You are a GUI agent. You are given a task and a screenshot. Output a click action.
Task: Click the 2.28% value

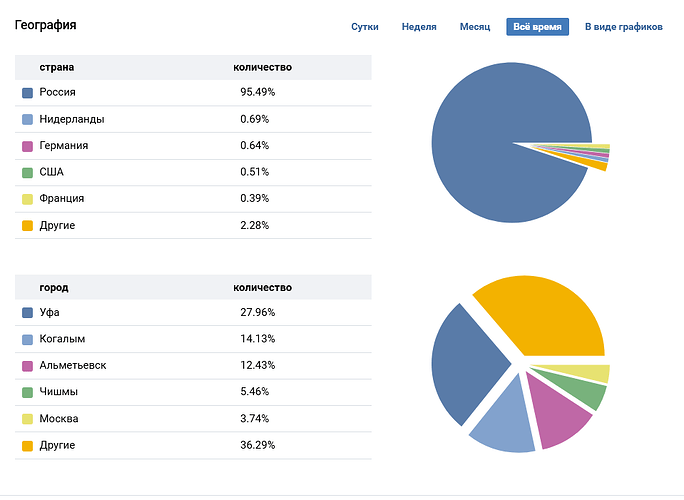pyautogui.click(x=254, y=226)
